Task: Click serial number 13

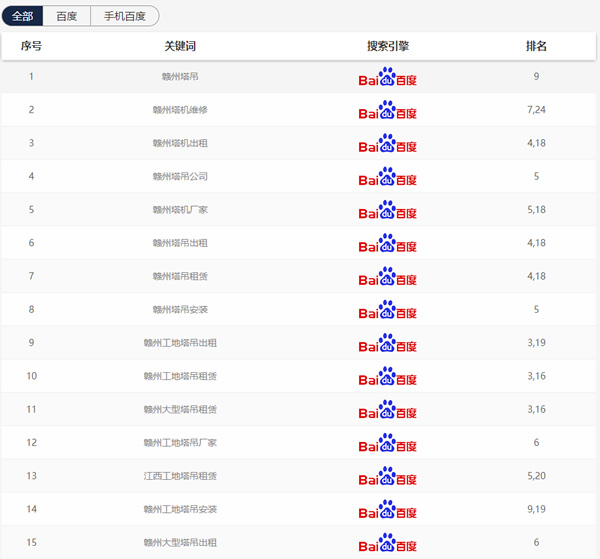Action: [31, 476]
